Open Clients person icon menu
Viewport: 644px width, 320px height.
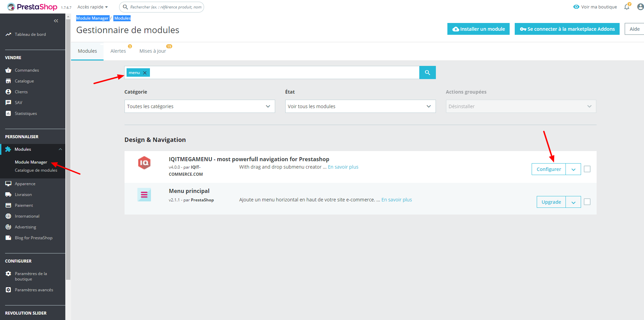tap(8, 92)
